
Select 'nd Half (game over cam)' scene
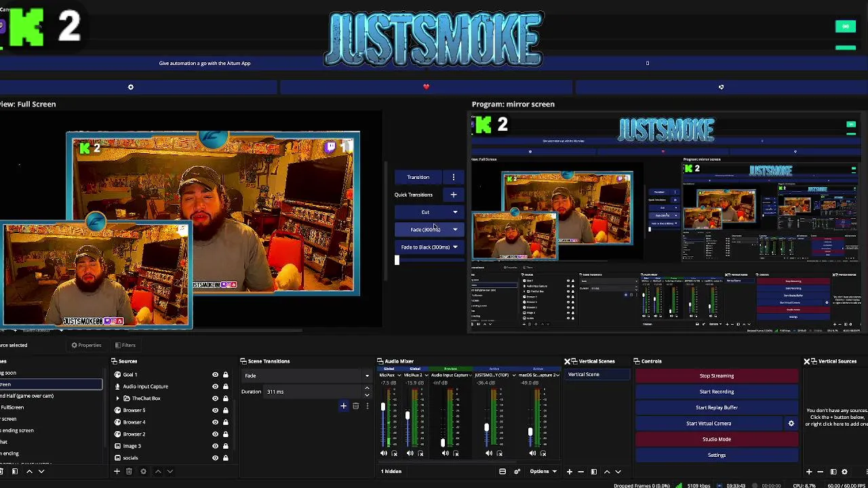coord(51,396)
